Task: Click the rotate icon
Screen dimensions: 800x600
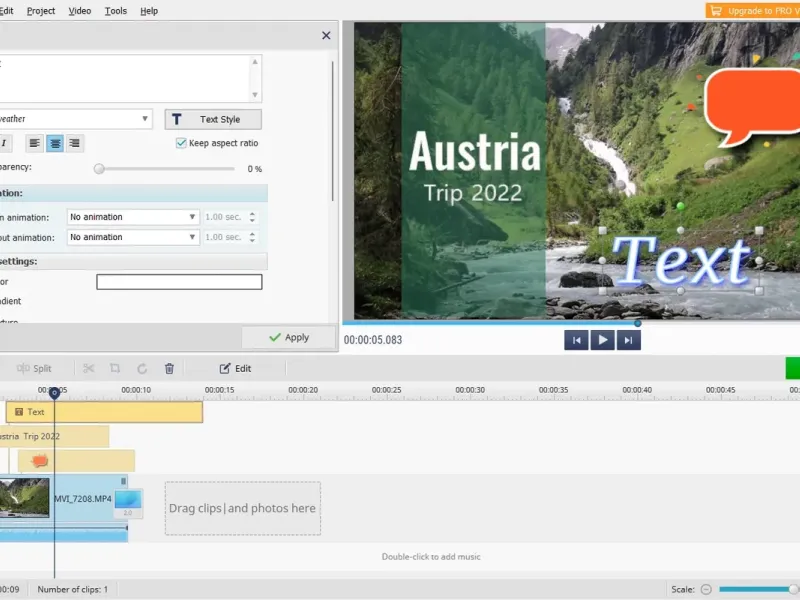Action: [x=142, y=368]
